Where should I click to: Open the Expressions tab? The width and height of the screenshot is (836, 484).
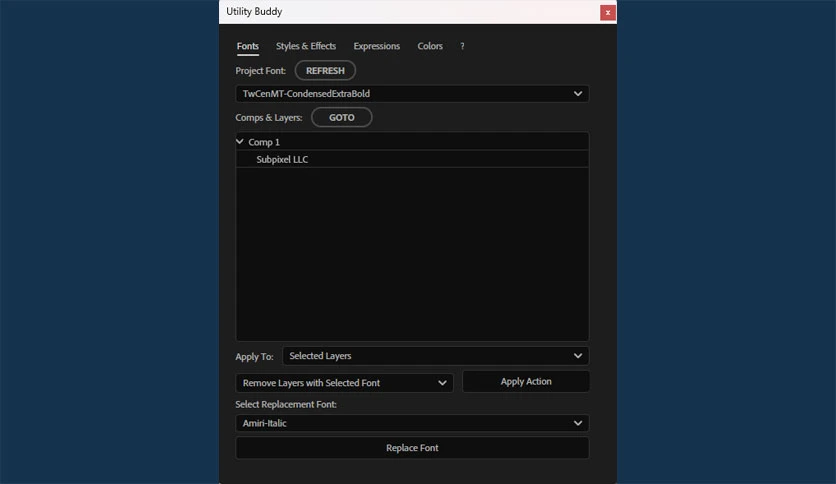376,46
